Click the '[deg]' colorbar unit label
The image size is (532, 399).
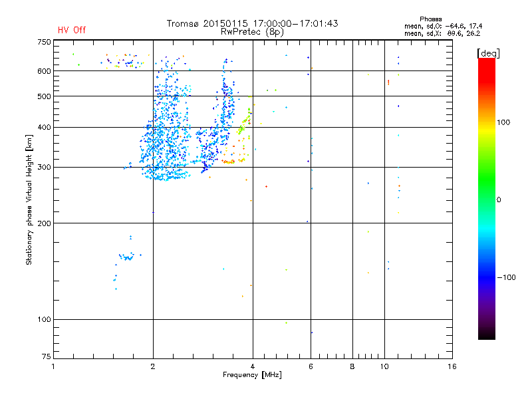(488, 54)
